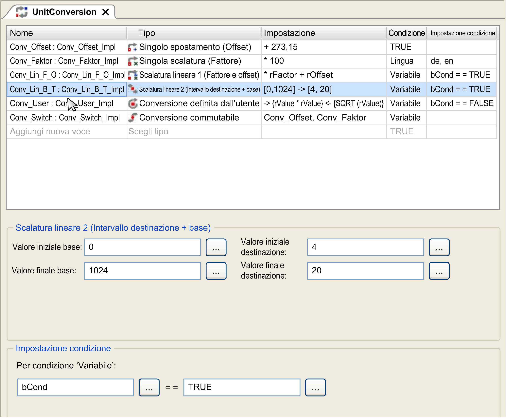Click the 'Conversione commutabile' type cell

(194, 118)
